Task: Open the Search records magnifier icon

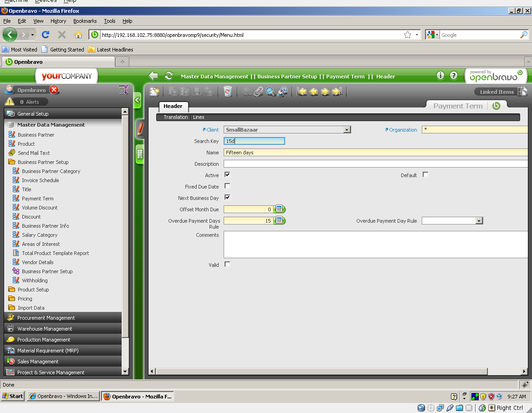Action: 271,92
